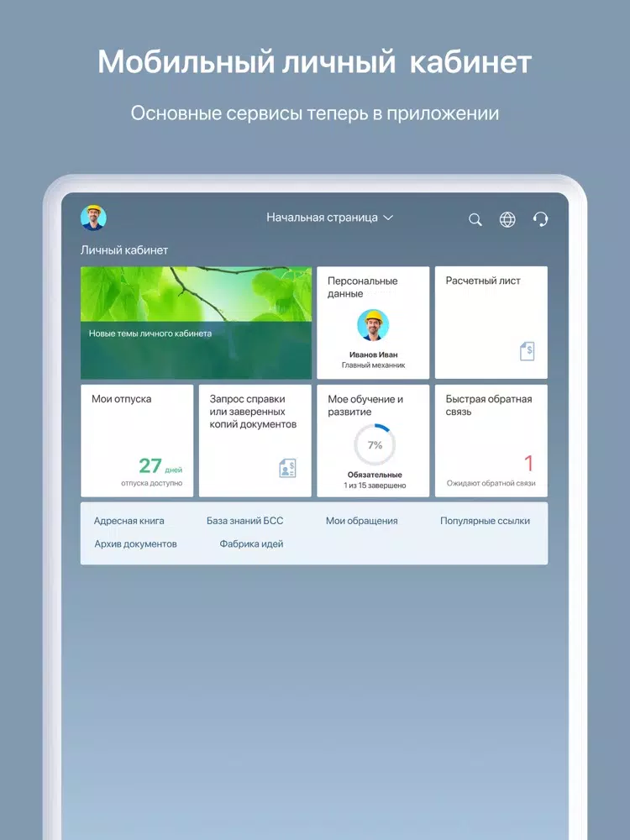The width and height of the screenshot is (630, 840).
Task: Click Ivanov Ivan's photo in the Персональные данные tile
Action: [373, 325]
